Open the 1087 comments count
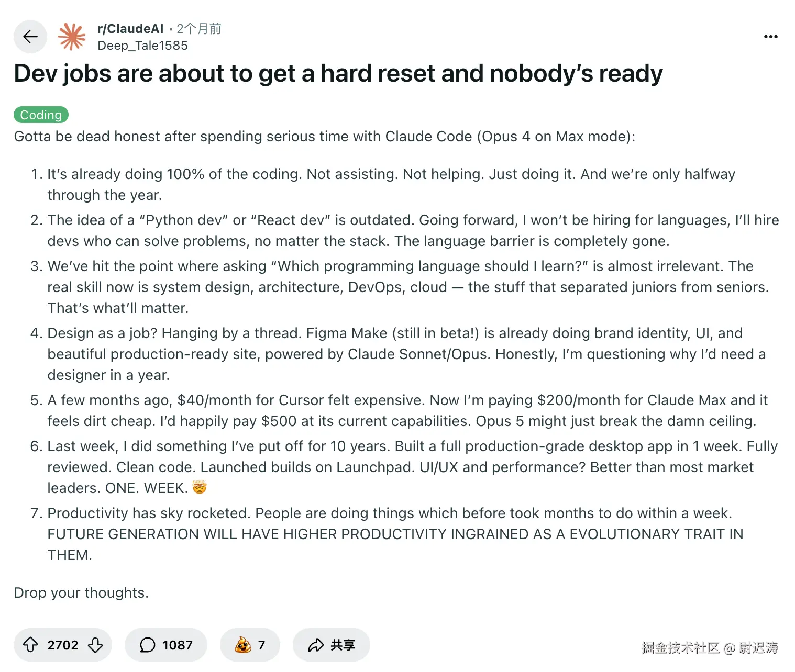The image size is (795, 672). point(178,645)
